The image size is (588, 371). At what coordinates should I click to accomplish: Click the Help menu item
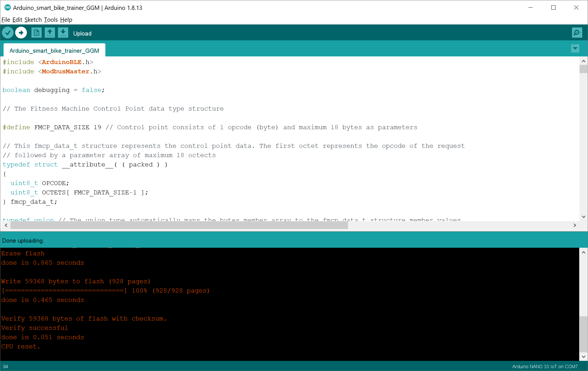click(x=66, y=19)
